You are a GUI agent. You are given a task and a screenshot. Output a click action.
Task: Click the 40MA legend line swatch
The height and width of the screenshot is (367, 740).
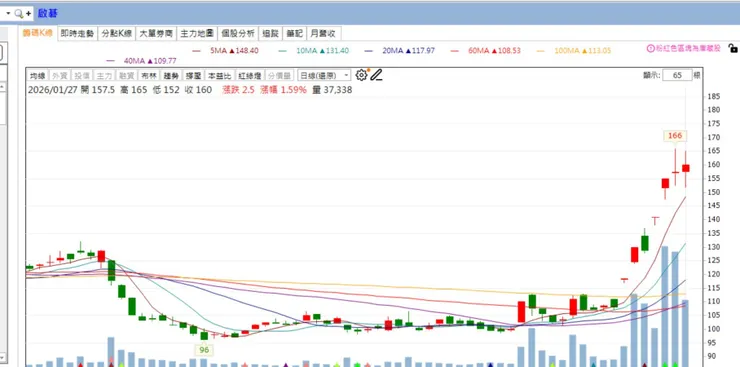pyautogui.click(x=110, y=61)
